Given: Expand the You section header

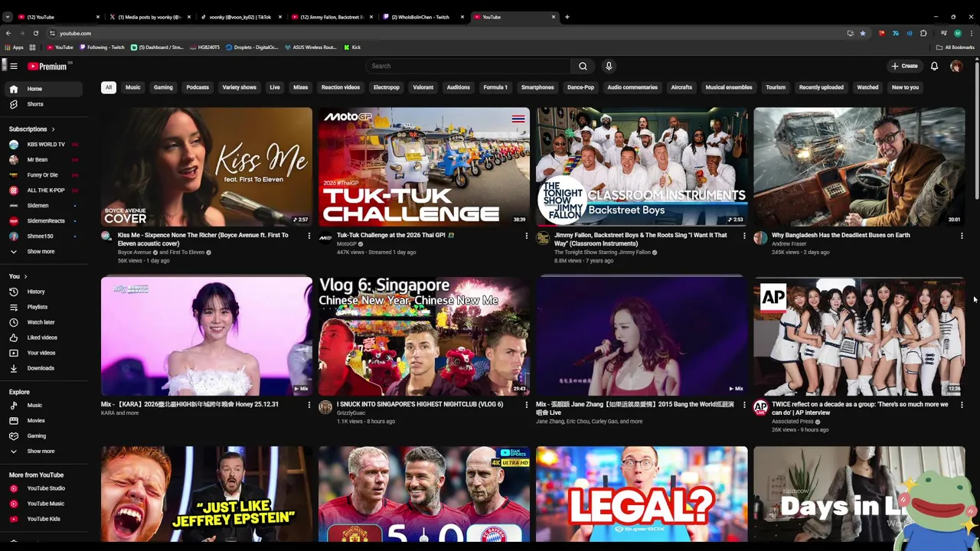Looking at the screenshot, I should tap(18, 276).
